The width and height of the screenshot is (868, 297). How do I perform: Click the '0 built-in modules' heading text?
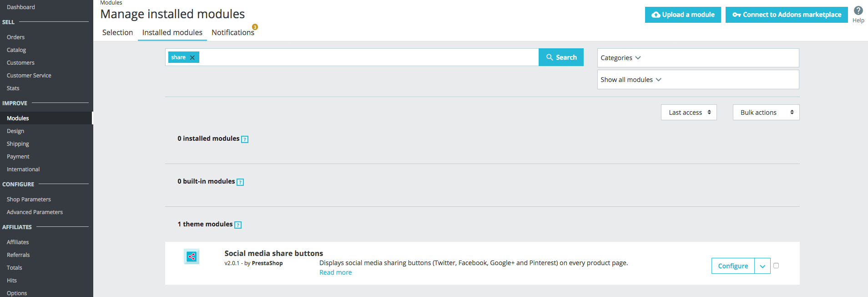pyautogui.click(x=206, y=181)
